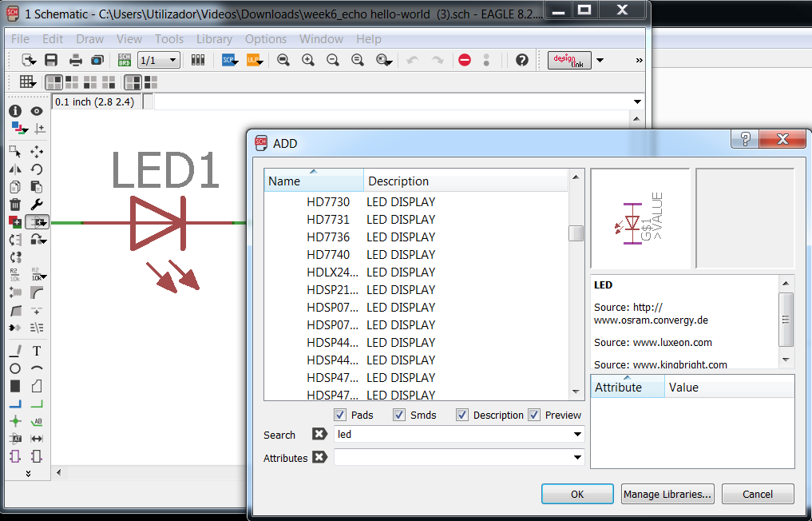Click the Zoom In magnifier icon
812x521 pixels.
pos(308,60)
